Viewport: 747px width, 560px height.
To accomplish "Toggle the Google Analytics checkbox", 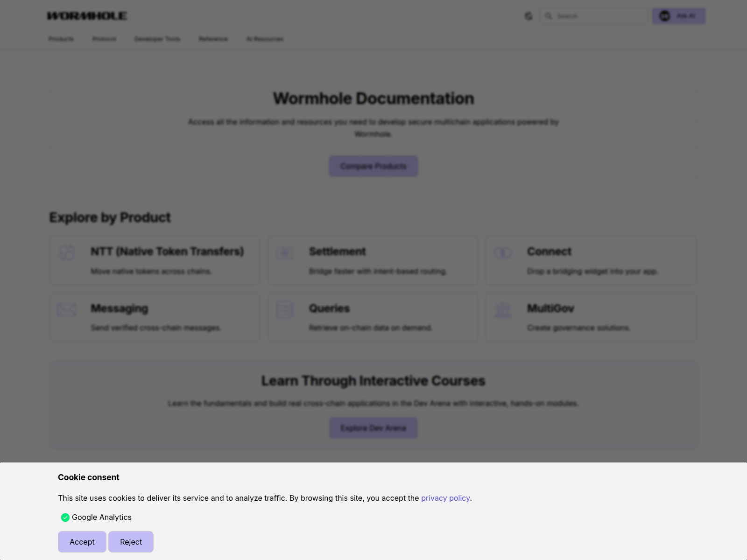I will click(x=65, y=517).
